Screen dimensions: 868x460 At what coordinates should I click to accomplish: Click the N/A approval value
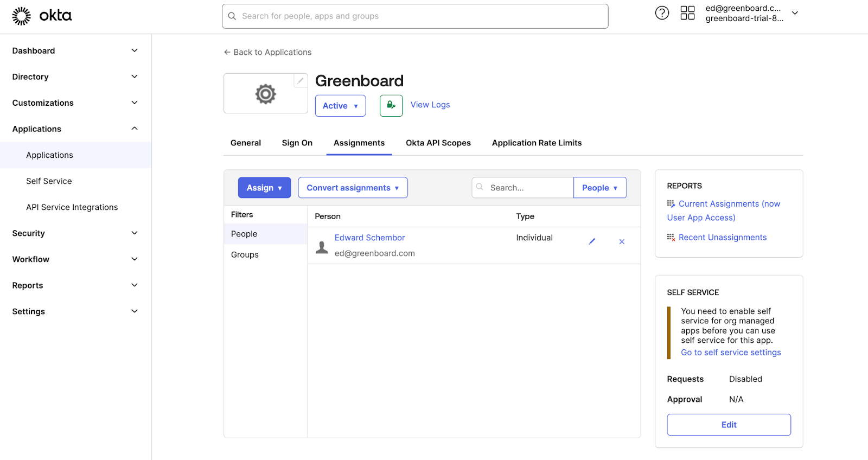736,399
